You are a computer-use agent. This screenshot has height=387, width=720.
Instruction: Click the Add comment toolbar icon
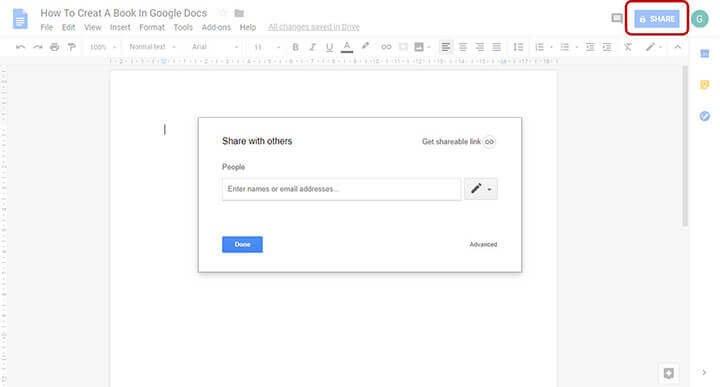click(x=403, y=47)
